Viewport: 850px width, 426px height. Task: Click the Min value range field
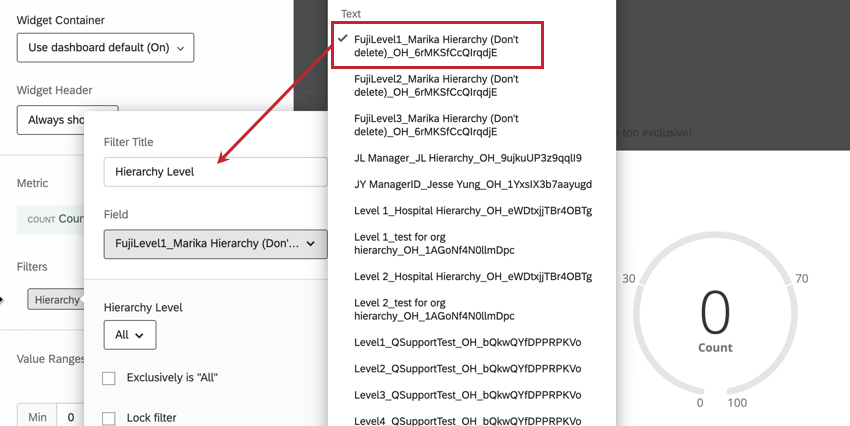pyautogui.click(x=70, y=417)
